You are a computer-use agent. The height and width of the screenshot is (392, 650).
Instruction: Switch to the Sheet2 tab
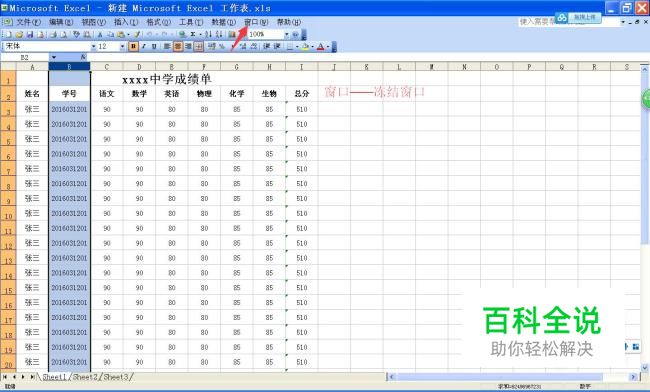(x=85, y=377)
